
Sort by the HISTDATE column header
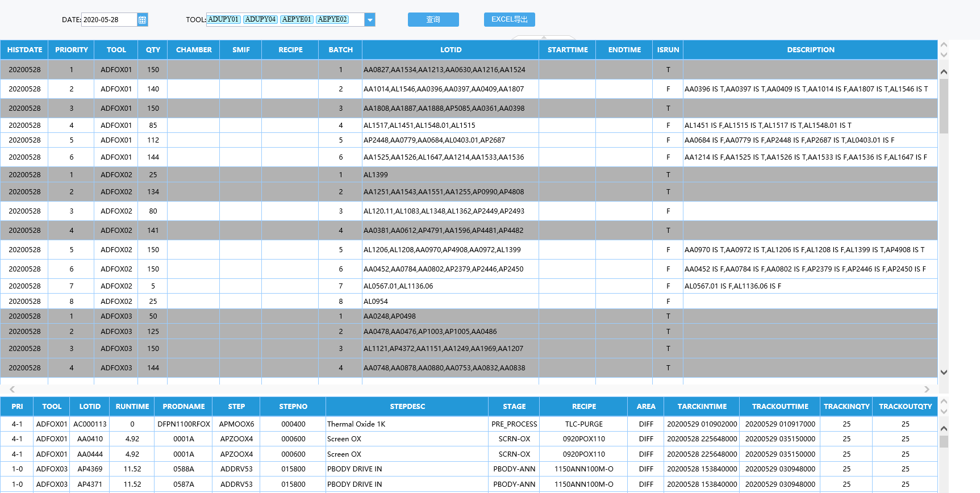(24, 50)
